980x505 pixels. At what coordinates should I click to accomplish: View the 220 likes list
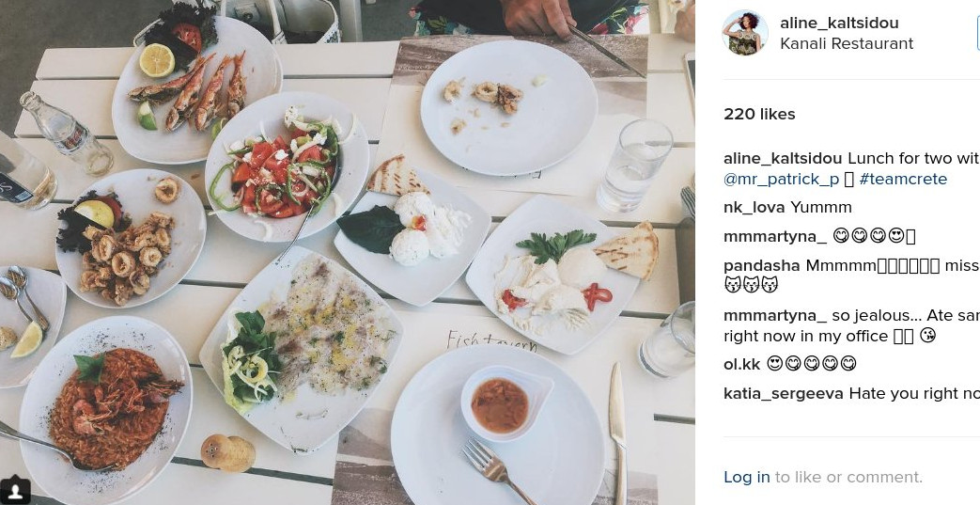[759, 114]
